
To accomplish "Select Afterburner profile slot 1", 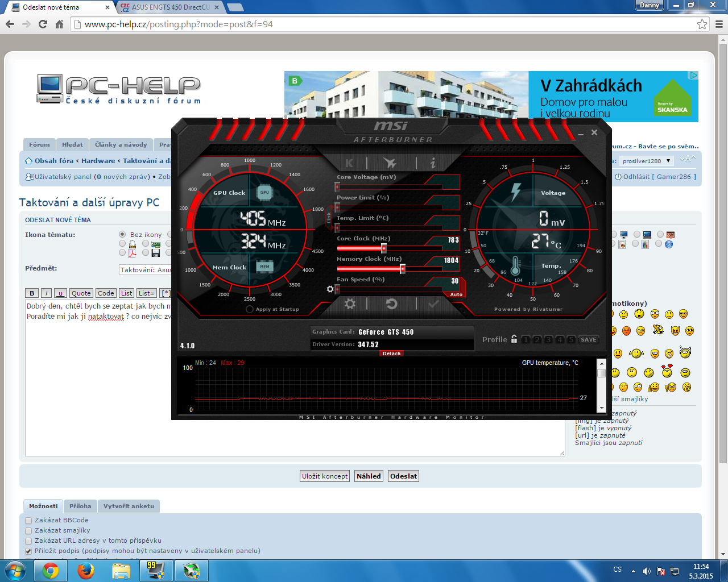I will point(526,340).
